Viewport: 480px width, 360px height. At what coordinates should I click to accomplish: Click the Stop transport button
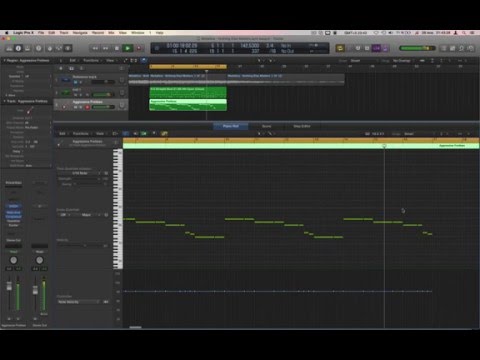(117, 48)
